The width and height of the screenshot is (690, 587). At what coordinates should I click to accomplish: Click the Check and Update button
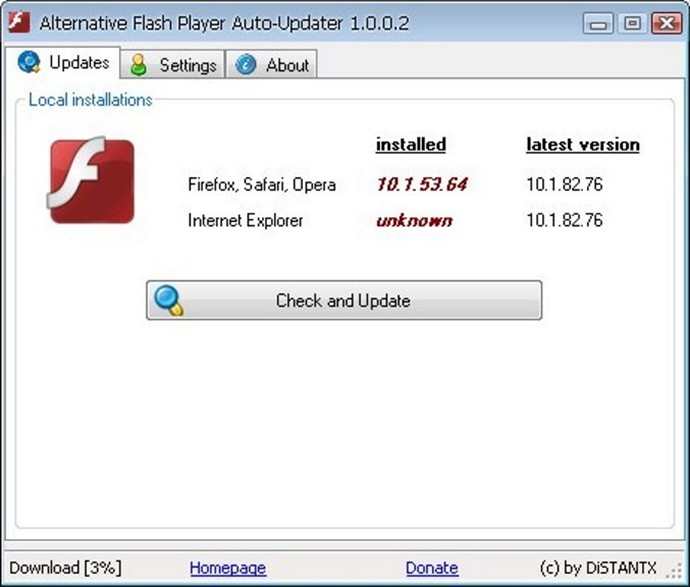coord(344,300)
